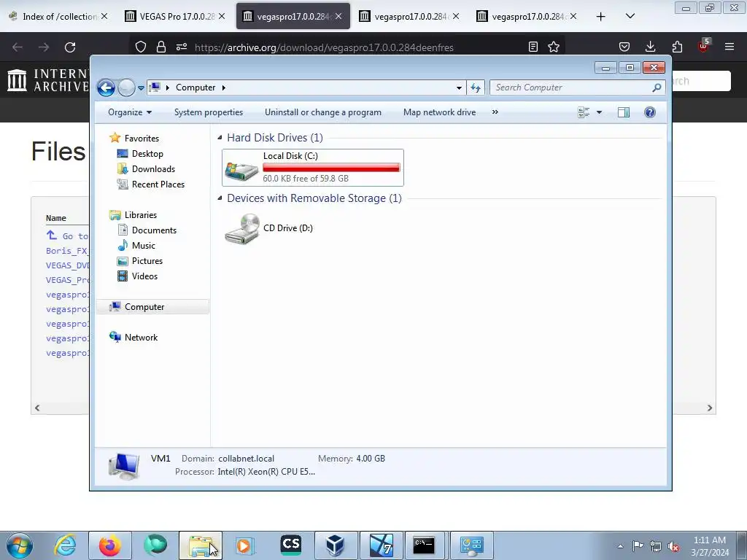Viewport: 747px width, 560px height.
Task: Select Computer in the navigation pane
Action: click(x=152, y=307)
